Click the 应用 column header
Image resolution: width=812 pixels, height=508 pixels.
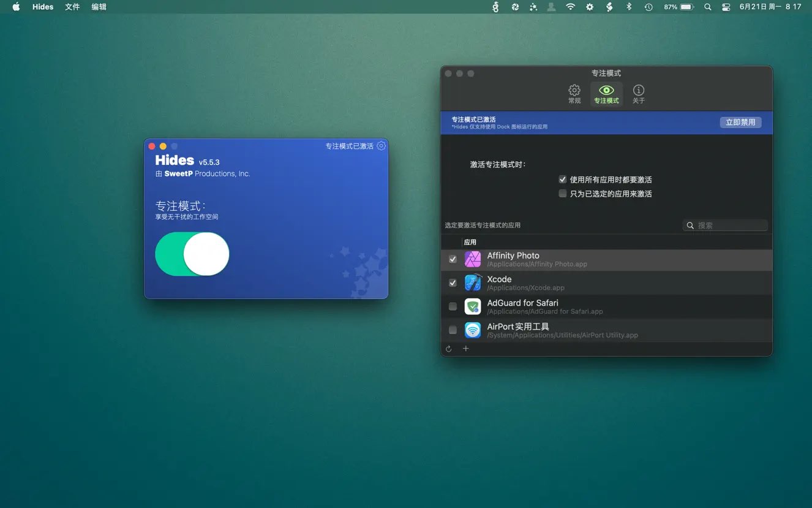pos(470,242)
